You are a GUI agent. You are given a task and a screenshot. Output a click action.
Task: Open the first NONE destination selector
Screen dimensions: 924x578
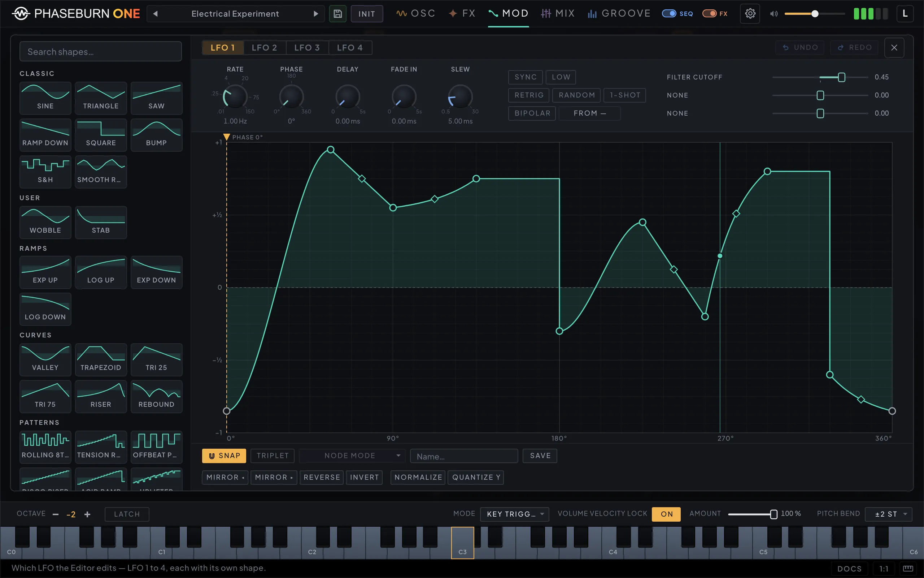tap(677, 95)
